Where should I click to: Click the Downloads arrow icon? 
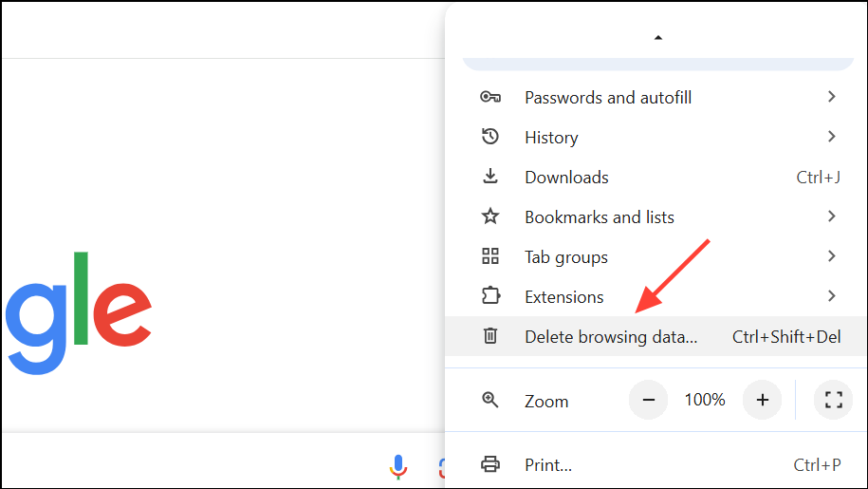(489, 176)
